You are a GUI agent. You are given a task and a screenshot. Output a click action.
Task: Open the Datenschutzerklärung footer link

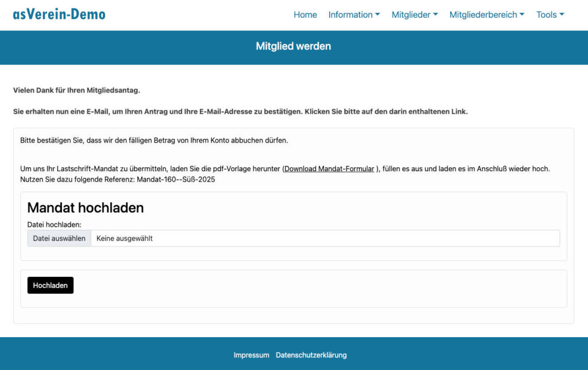[311, 355]
